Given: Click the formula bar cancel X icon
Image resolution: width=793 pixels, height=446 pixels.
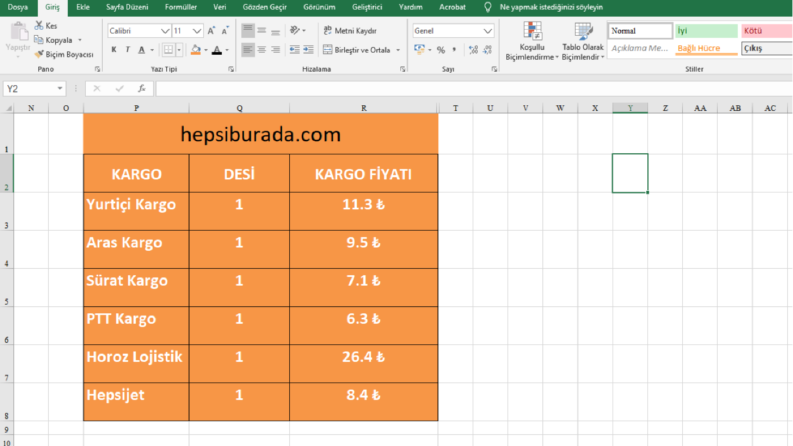Looking at the screenshot, I should (x=97, y=88).
